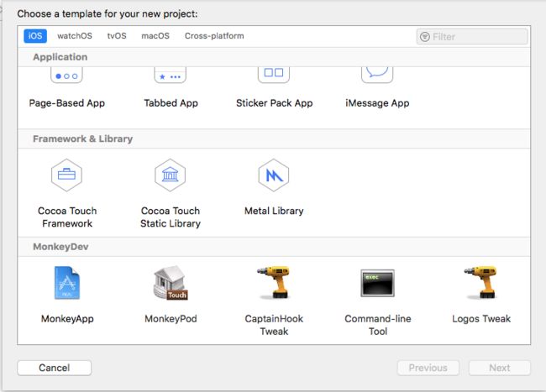Click the 'Framework & Library' section header
Screen dimensions: 546x392
pos(82,139)
